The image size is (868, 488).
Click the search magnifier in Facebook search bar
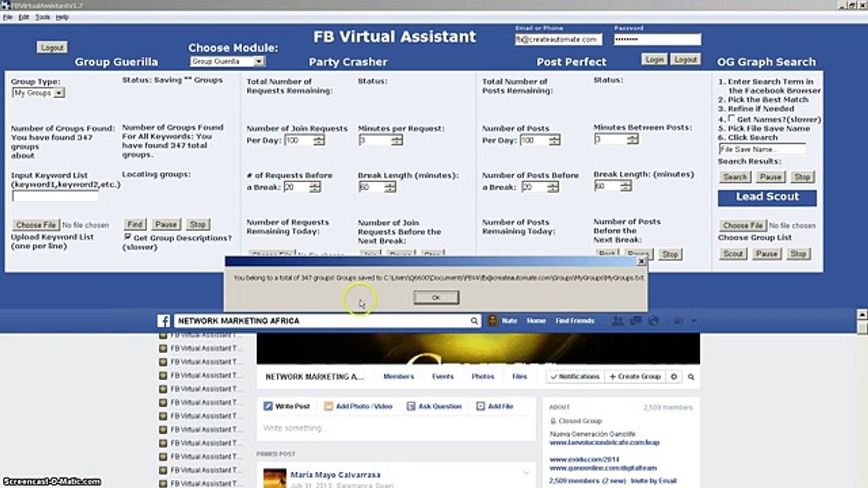point(475,321)
